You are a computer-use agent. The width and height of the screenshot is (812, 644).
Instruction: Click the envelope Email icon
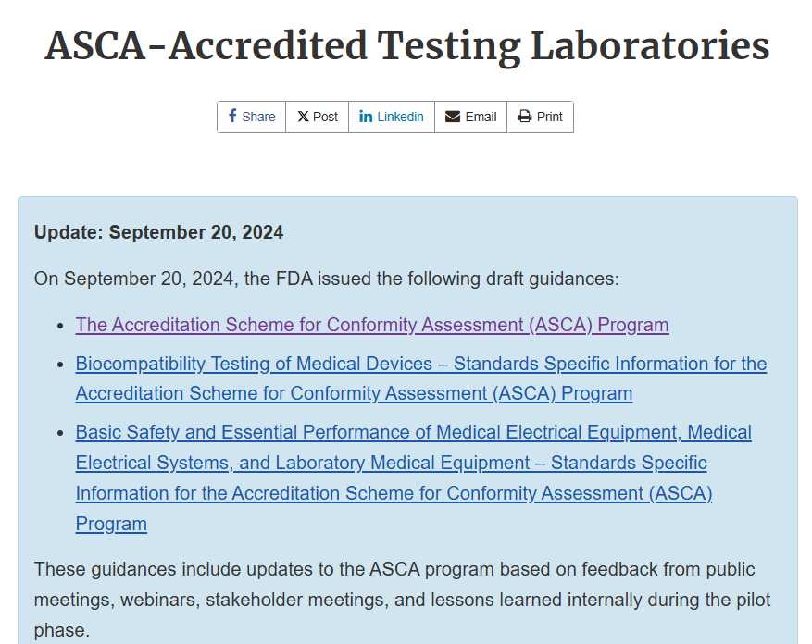pos(453,117)
